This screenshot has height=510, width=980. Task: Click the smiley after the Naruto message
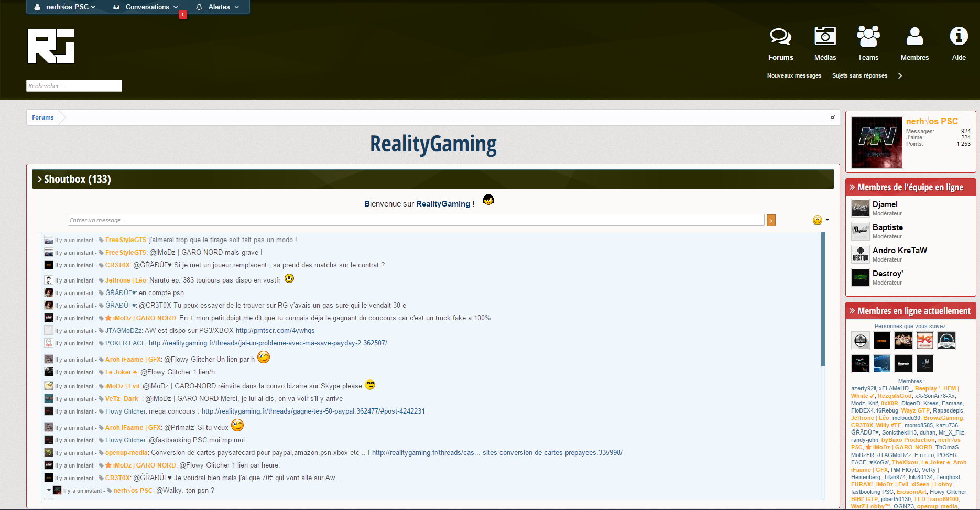coord(289,278)
